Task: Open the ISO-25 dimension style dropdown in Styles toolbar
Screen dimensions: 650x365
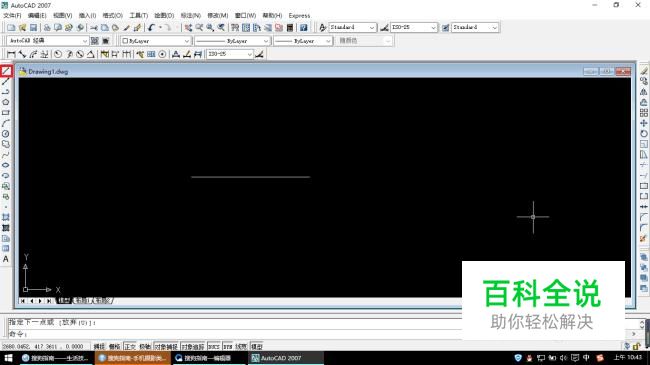Action: point(414,27)
